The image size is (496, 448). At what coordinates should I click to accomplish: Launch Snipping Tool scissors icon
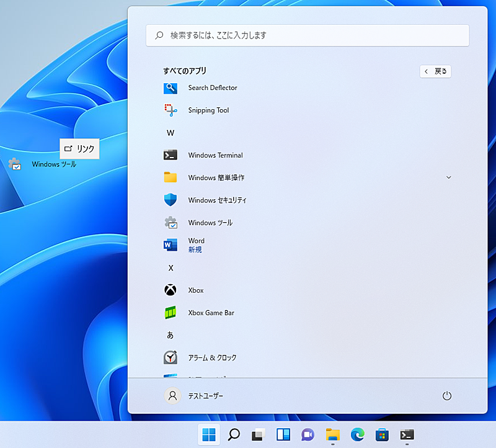170,110
